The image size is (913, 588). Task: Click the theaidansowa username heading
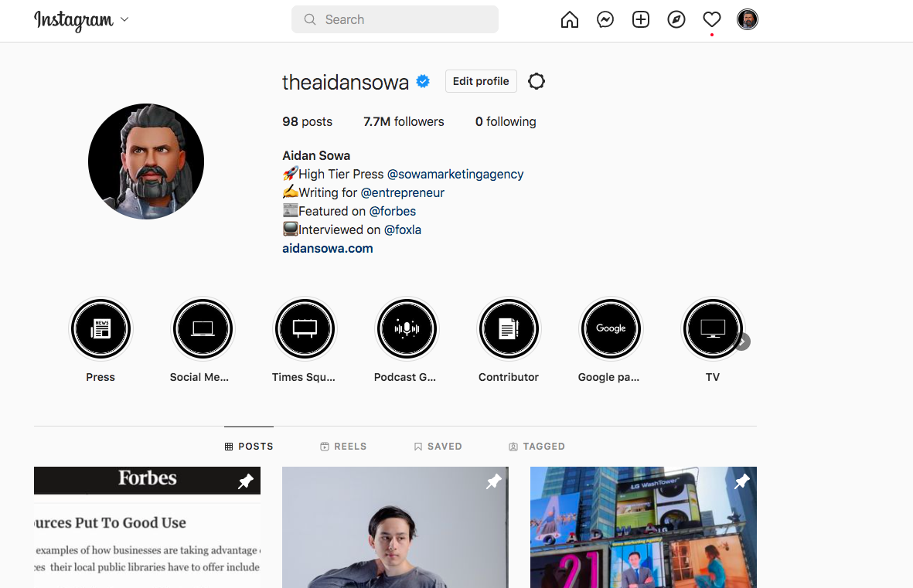(346, 82)
